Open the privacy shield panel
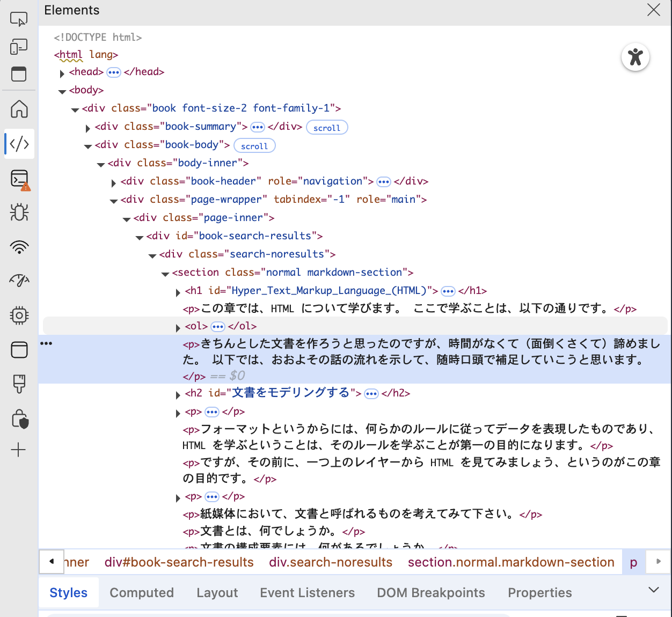The image size is (672, 617). [19, 418]
